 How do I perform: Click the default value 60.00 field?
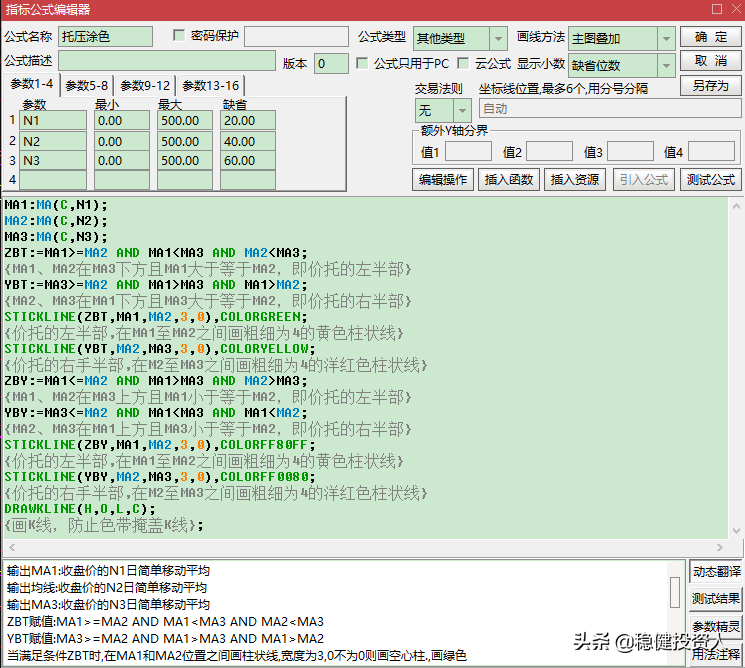coord(248,161)
